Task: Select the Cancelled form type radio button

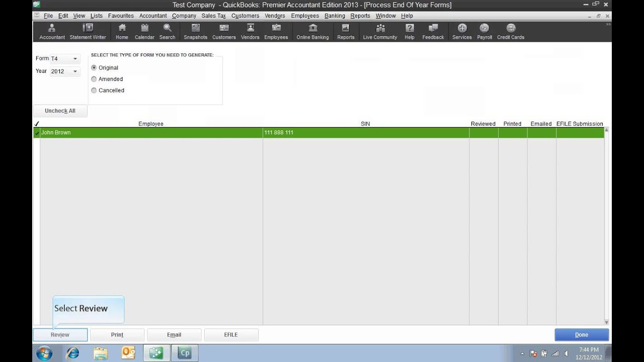Action: 94,90
